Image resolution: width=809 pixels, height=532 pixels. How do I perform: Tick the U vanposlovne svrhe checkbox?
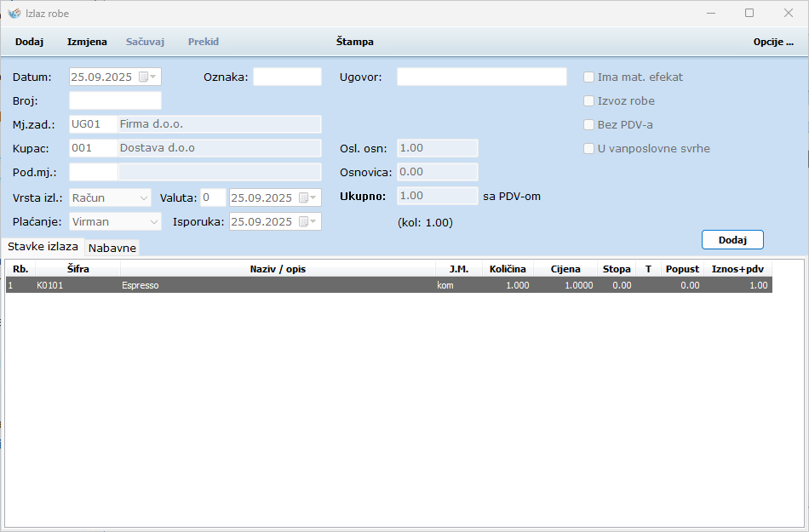pyautogui.click(x=588, y=148)
